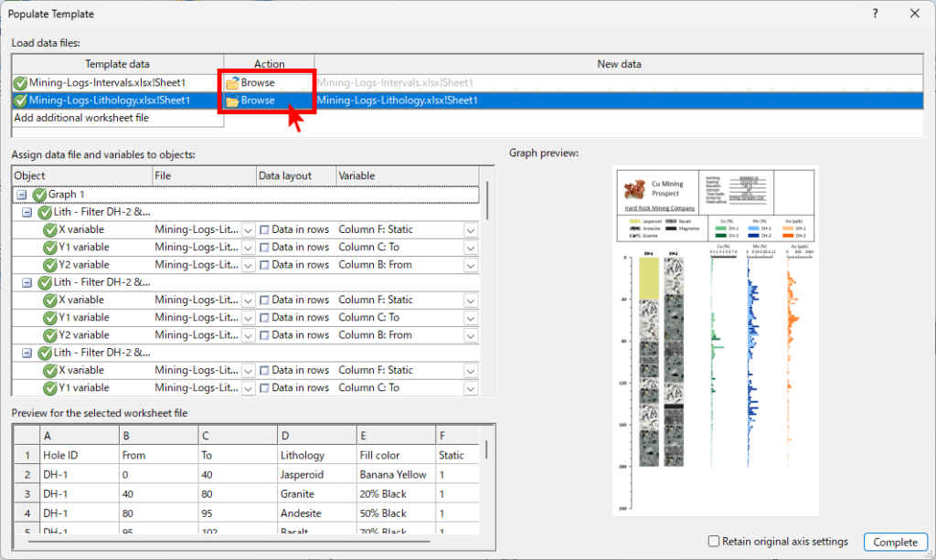936x560 pixels.
Task: Open File dropdown for first X variable
Action: coord(247,230)
